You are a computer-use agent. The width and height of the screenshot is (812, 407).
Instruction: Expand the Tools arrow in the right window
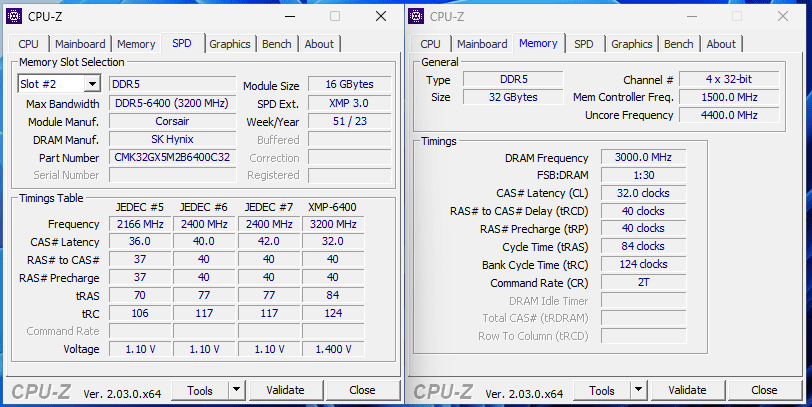tap(638, 390)
